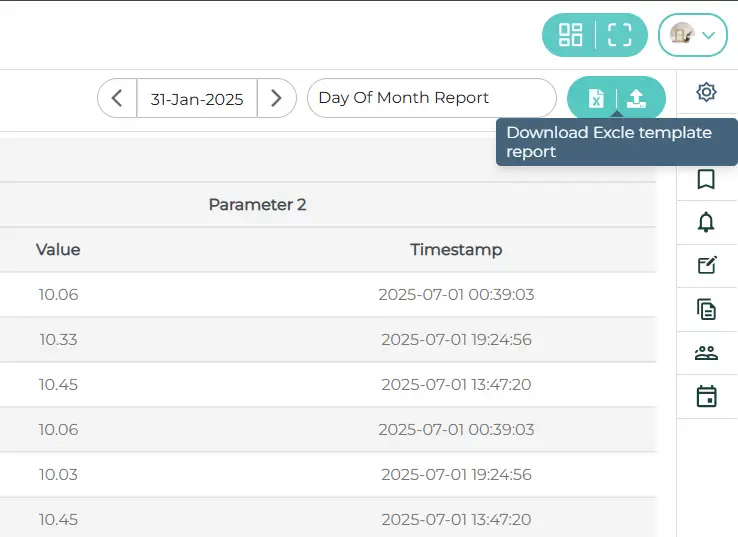Click the edit note pencil icon

click(706, 265)
